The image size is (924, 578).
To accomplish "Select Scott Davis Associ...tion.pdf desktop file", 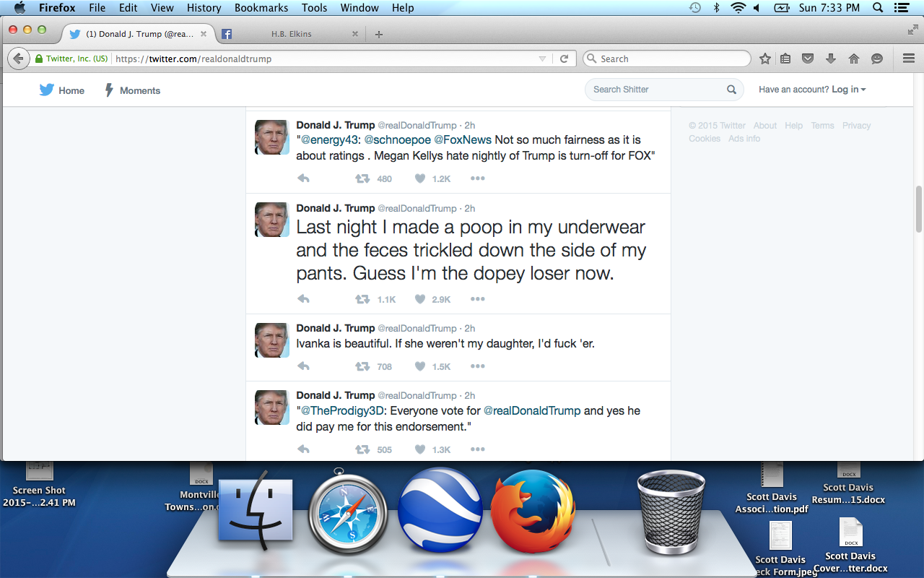I will (x=772, y=488).
